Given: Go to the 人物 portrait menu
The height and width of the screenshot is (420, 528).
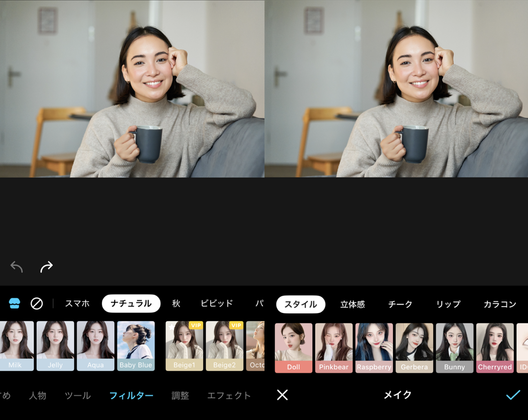Looking at the screenshot, I should (38, 396).
